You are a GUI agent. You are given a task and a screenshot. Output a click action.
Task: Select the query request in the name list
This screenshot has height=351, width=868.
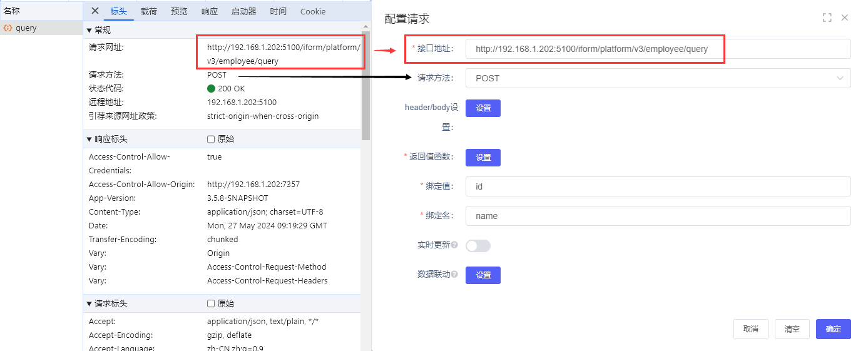(26, 28)
